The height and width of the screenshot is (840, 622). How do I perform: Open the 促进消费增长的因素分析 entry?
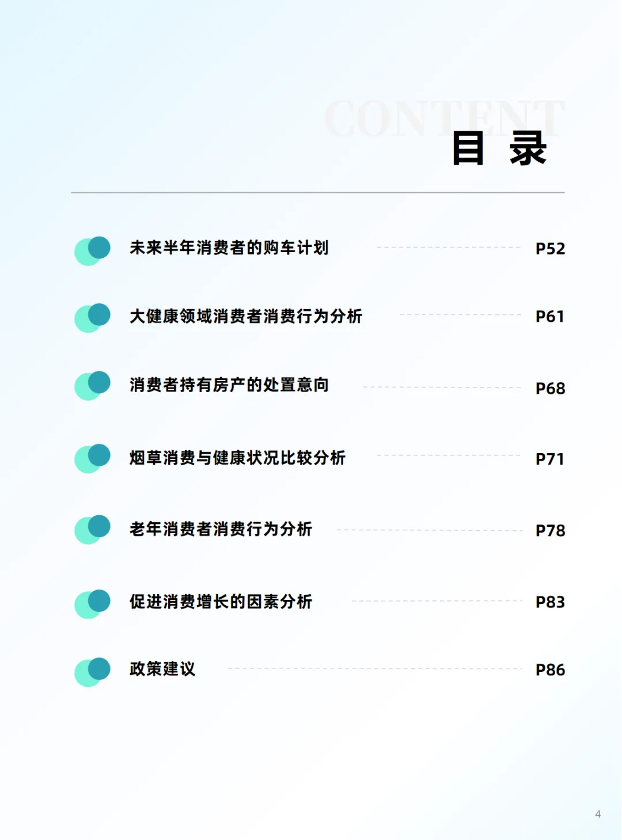[221, 602]
